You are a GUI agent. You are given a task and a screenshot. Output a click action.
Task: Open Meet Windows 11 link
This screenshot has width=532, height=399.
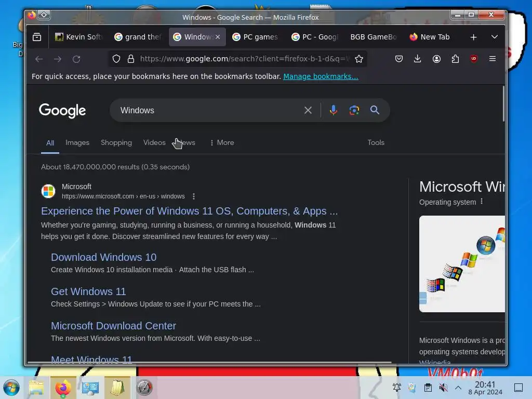point(91,359)
